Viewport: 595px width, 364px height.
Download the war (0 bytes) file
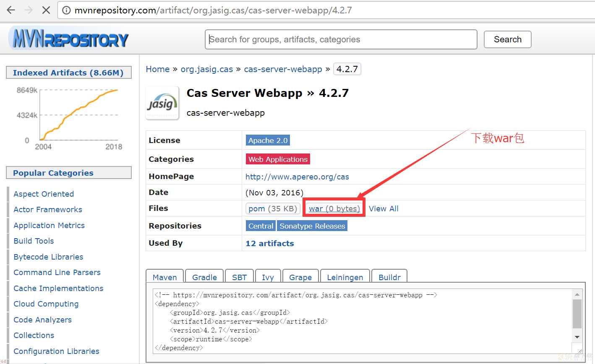[x=334, y=208]
